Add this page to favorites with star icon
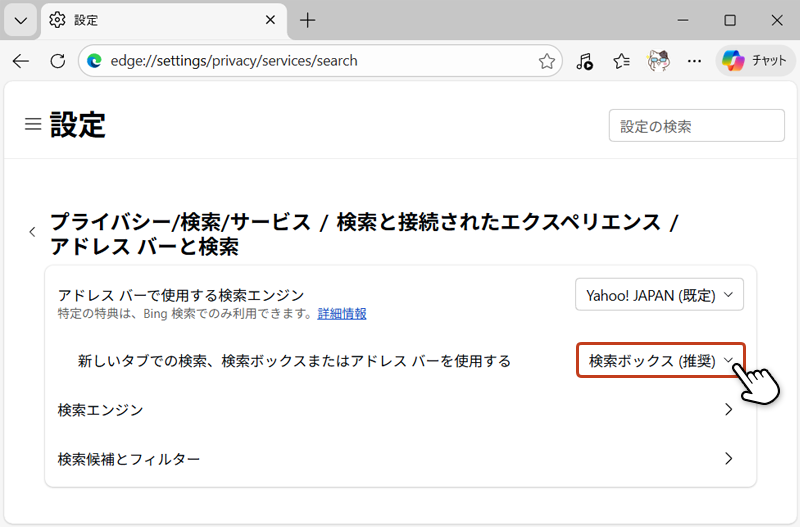This screenshot has width=800, height=527. pyautogui.click(x=546, y=61)
